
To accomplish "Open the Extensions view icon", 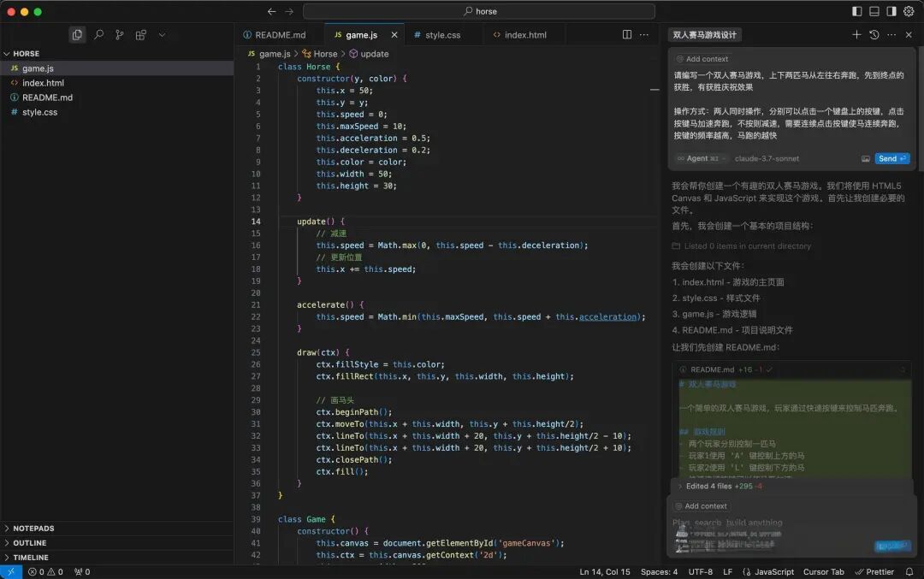I will (141, 35).
